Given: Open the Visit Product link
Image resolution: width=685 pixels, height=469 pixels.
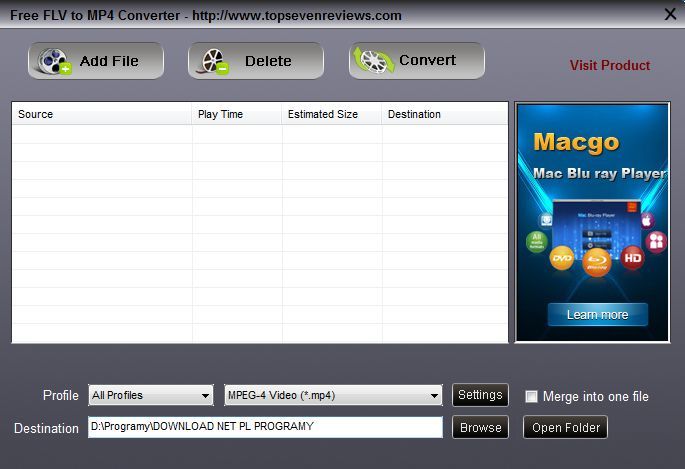Looking at the screenshot, I should click(609, 66).
